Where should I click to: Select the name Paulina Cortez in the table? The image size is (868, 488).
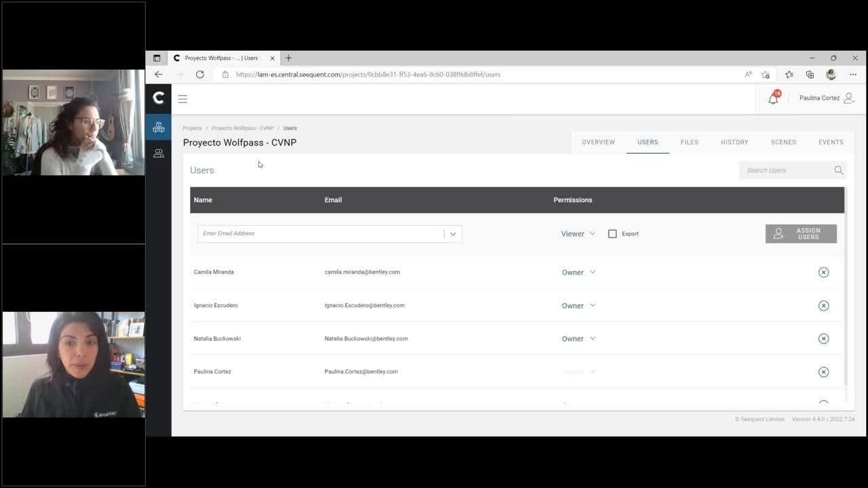[x=212, y=372]
